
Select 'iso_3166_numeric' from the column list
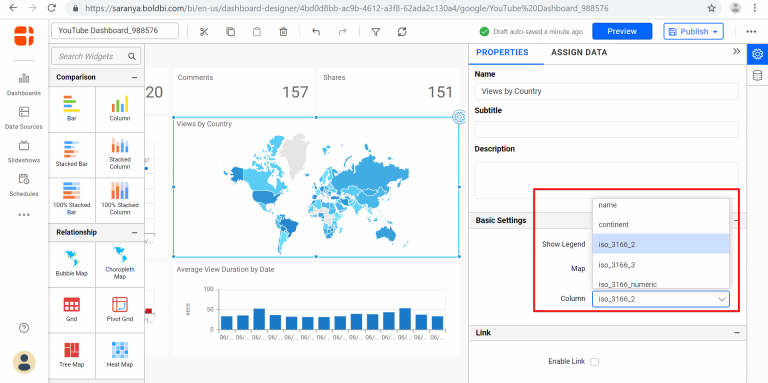tap(661, 283)
